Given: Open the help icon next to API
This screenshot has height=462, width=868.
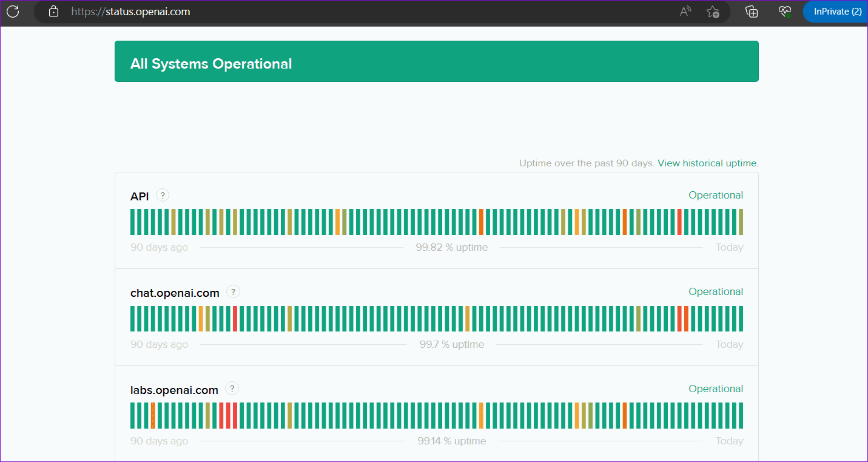Looking at the screenshot, I should click(162, 195).
